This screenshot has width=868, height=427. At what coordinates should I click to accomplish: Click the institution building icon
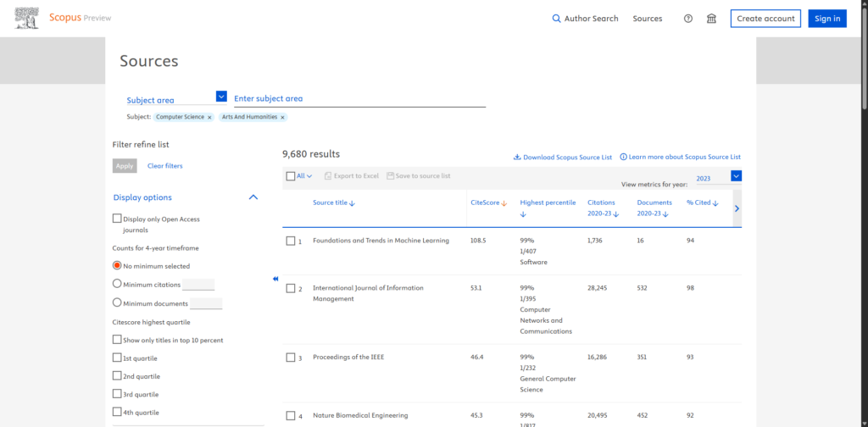pyautogui.click(x=711, y=19)
